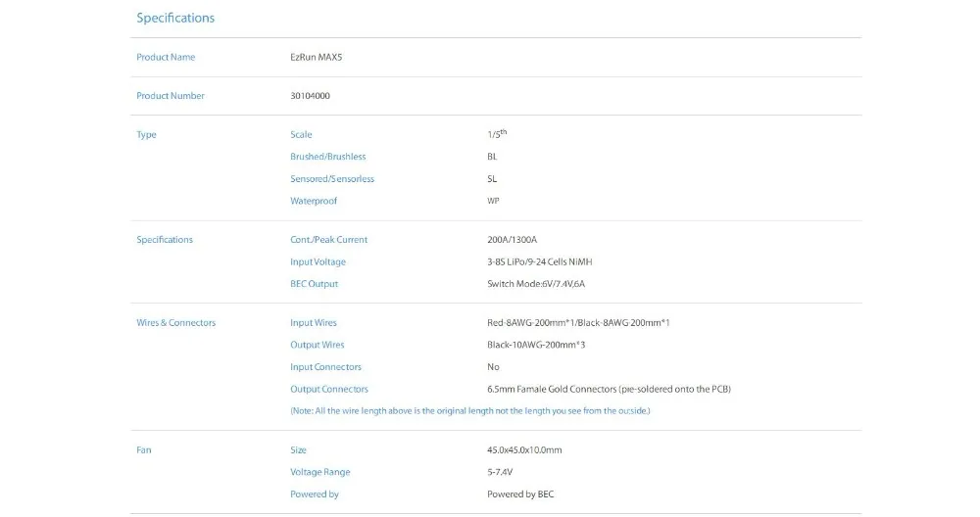Select the Black-10AWG-200mm*3 value
The height and width of the screenshot is (517, 980).
[536, 345]
